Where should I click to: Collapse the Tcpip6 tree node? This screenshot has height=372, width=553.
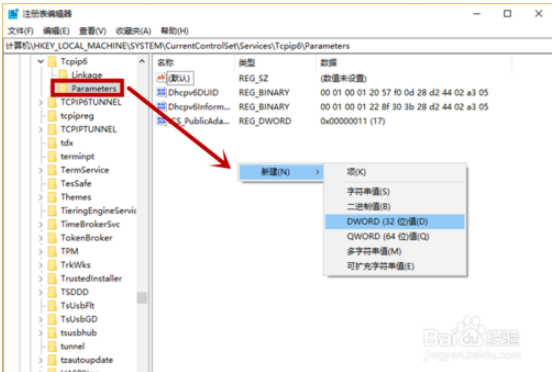coord(41,61)
